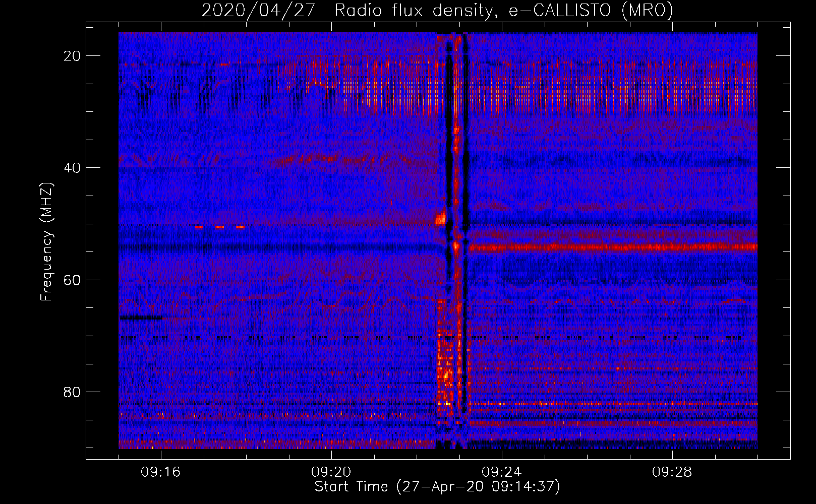Click the '09:20' time tick label

(x=331, y=472)
